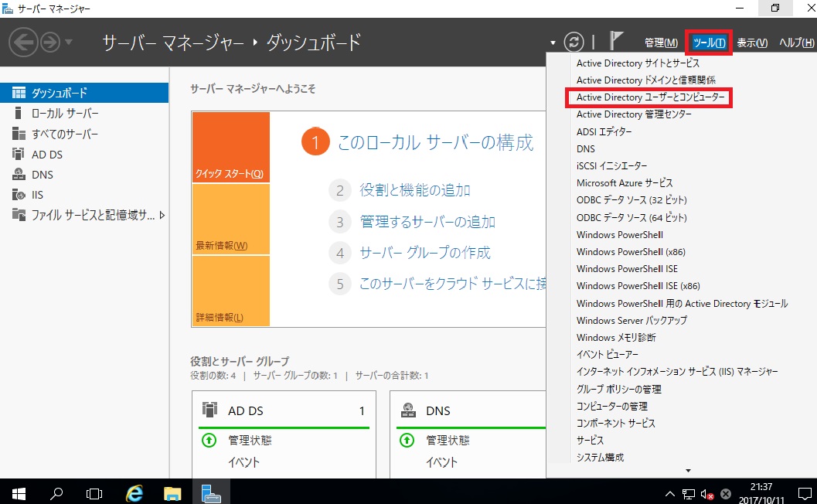Click the AD DS role tile header
Viewport: 817px width, 504px height.
284,410
